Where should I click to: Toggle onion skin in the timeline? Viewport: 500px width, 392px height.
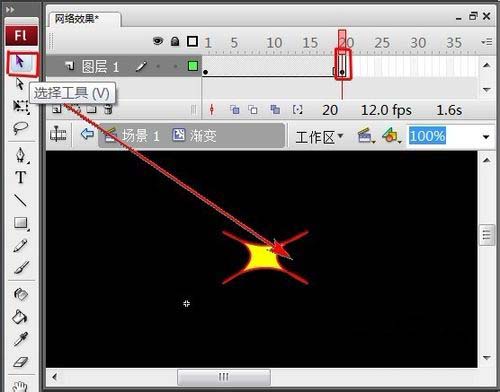click(x=235, y=109)
